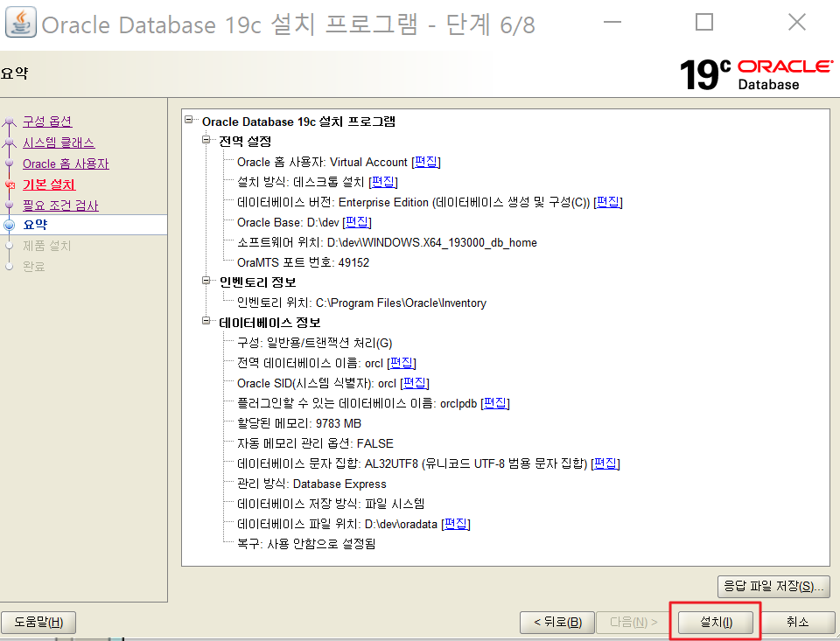The width and height of the screenshot is (840, 641).
Task: Edit the 데이터베이스 문자 집합 AL32UTF8 setting
Action: 605,463
